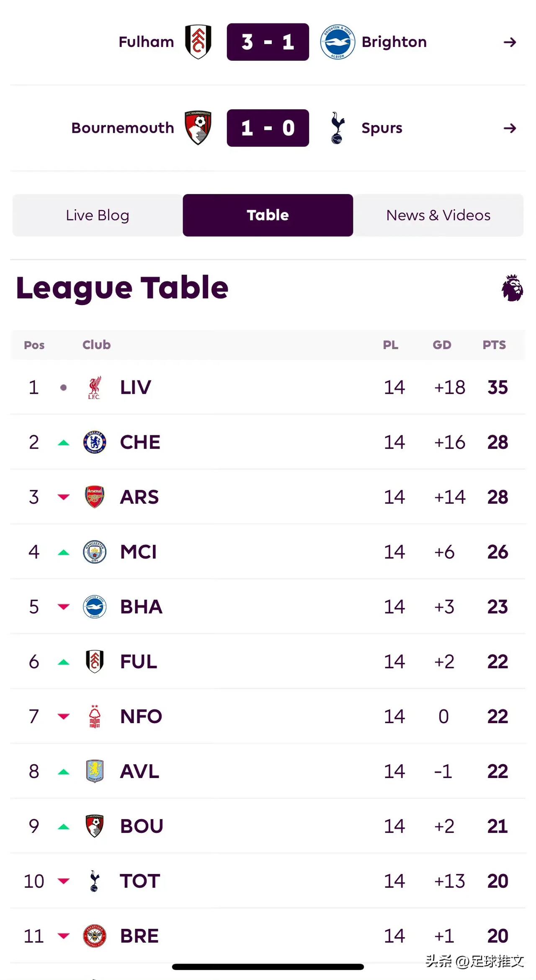This screenshot has height=980, width=536.
Task: Open the 3 - 1 score box
Action: pyautogui.click(x=268, y=42)
